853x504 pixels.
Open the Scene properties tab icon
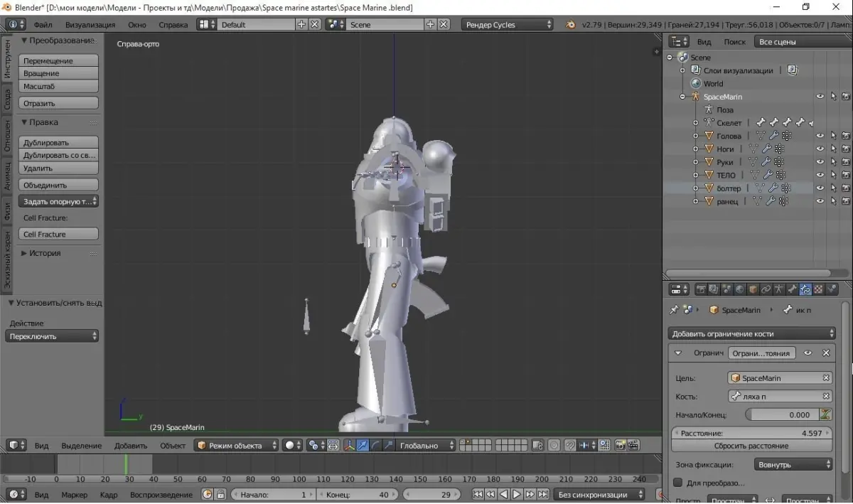tap(727, 289)
